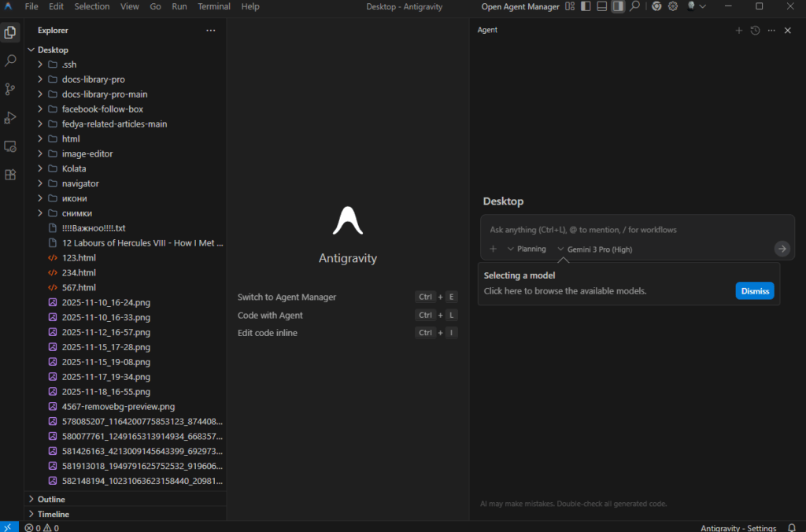Open the Planning mode dropdown

[526, 249]
